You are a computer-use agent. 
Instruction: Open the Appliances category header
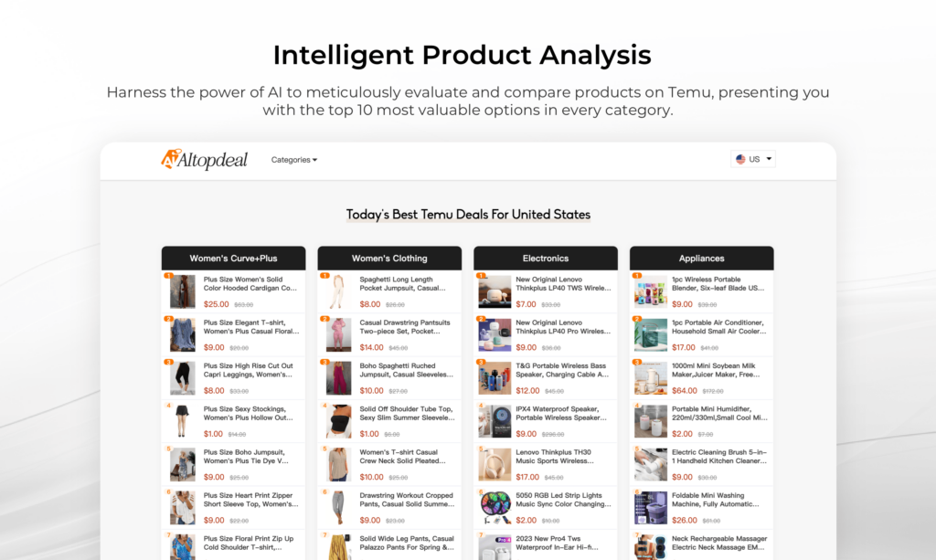pos(701,259)
